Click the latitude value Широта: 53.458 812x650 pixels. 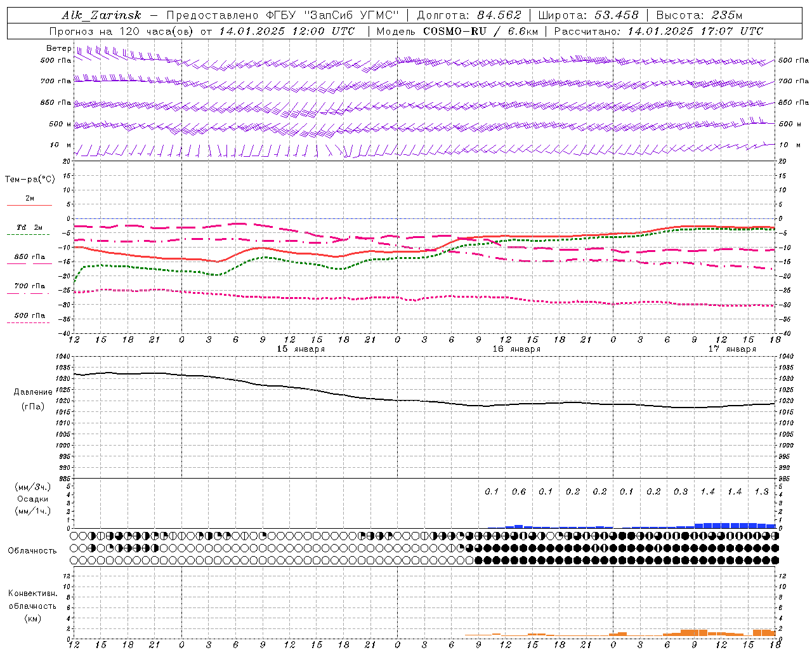[588, 15]
